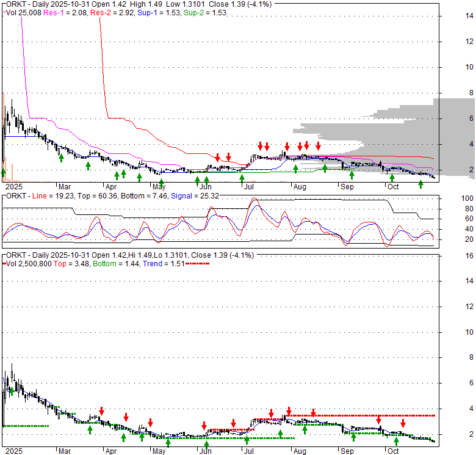This screenshot has height=455, width=476.
Task: Click the Sup-2 = 1.53 legend value
Action: [x=205, y=13]
